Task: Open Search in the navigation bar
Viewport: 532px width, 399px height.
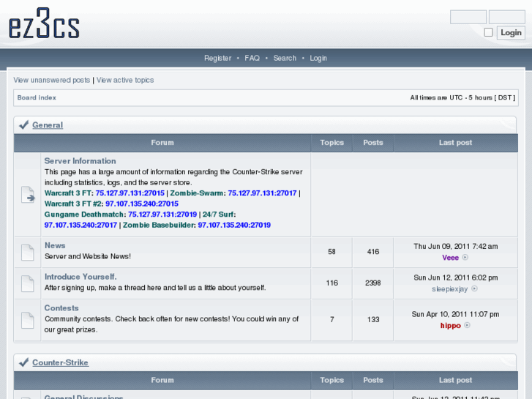Action: coord(285,58)
